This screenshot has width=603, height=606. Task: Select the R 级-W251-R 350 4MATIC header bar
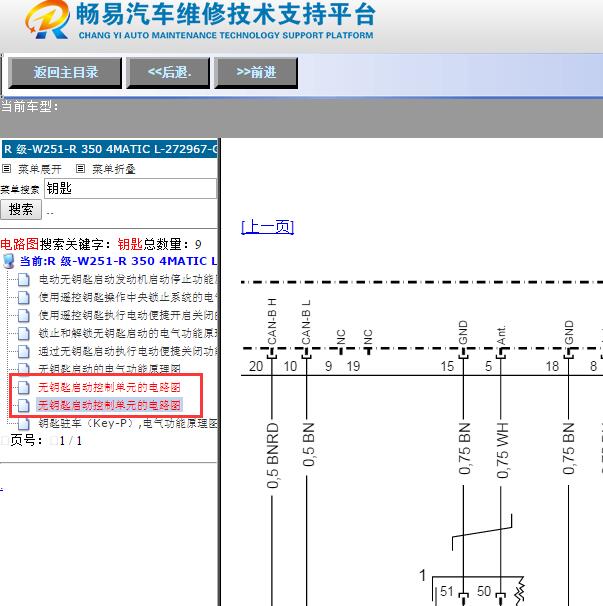109,149
